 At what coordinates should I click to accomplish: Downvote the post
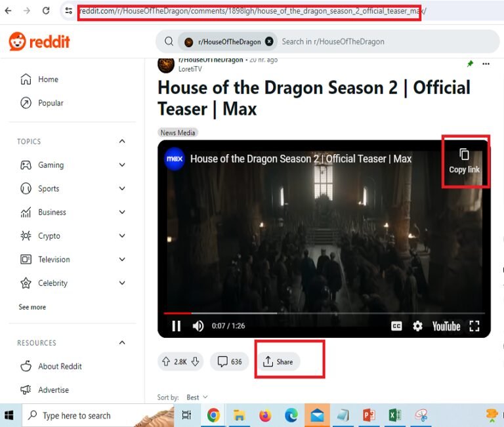195,362
